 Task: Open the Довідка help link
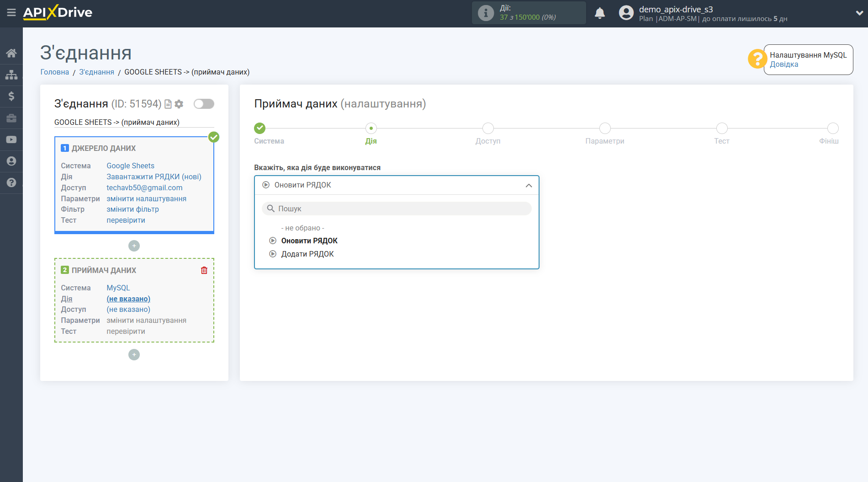click(784, 64)
